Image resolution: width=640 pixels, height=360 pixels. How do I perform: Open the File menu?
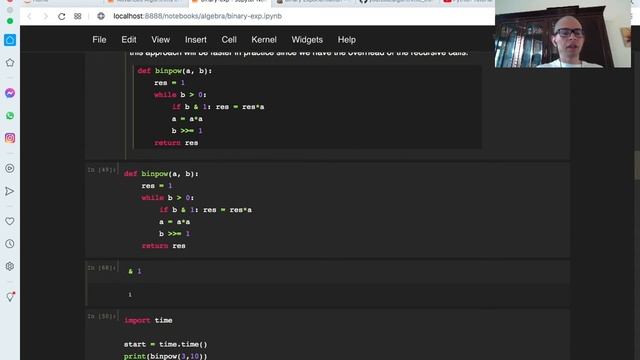click(x=99, y=40)
